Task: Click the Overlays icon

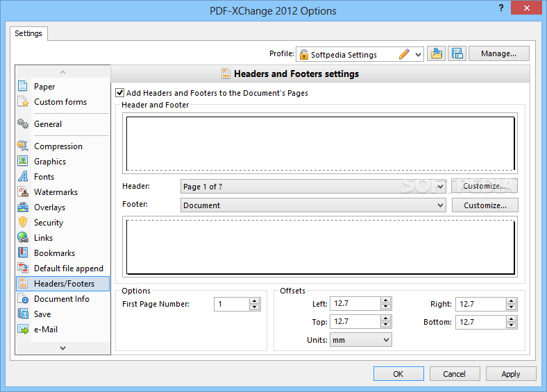Action: coord(23,207)
